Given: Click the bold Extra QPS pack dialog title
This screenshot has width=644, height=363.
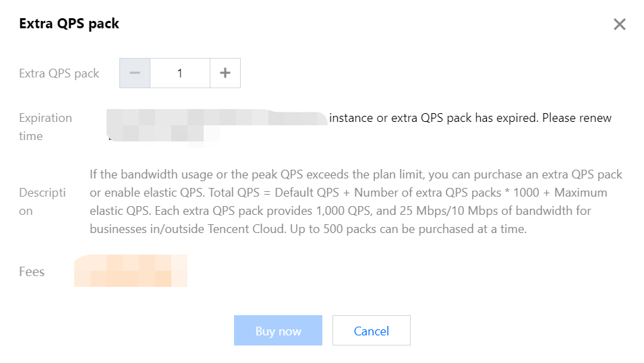Looking at the screenshot, I should tap(69, 24).
